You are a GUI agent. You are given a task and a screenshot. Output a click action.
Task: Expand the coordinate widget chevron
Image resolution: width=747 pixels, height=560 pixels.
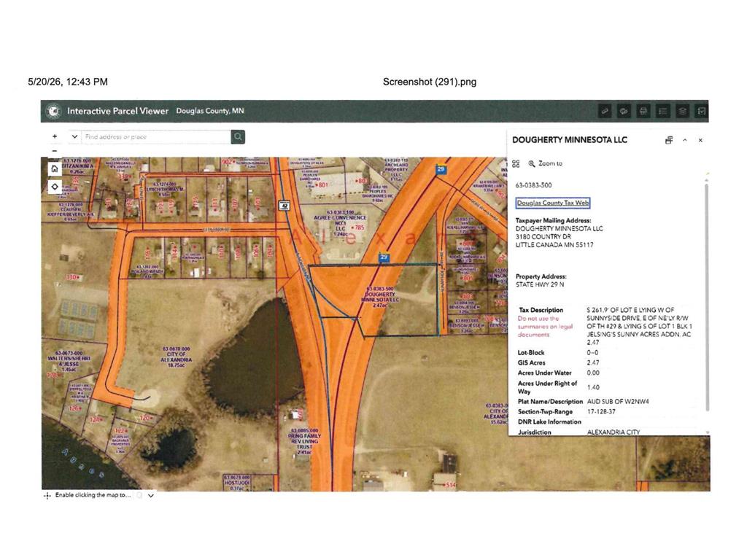pyautogui.click(x=151, y=496)
